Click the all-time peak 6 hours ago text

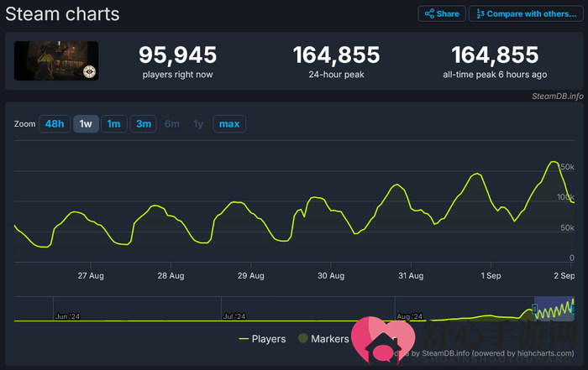pos(495,75)
